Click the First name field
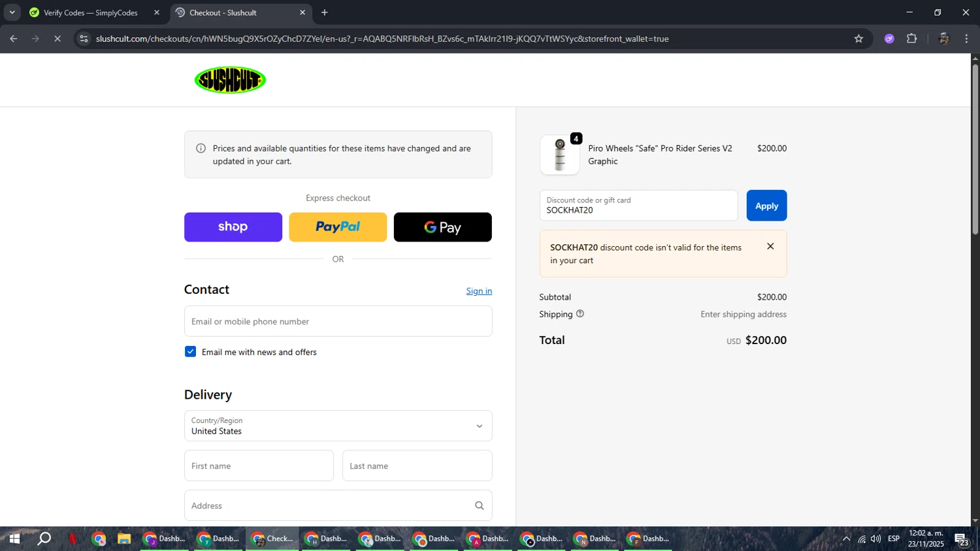 pyautogui.click(x=259, y=465)
